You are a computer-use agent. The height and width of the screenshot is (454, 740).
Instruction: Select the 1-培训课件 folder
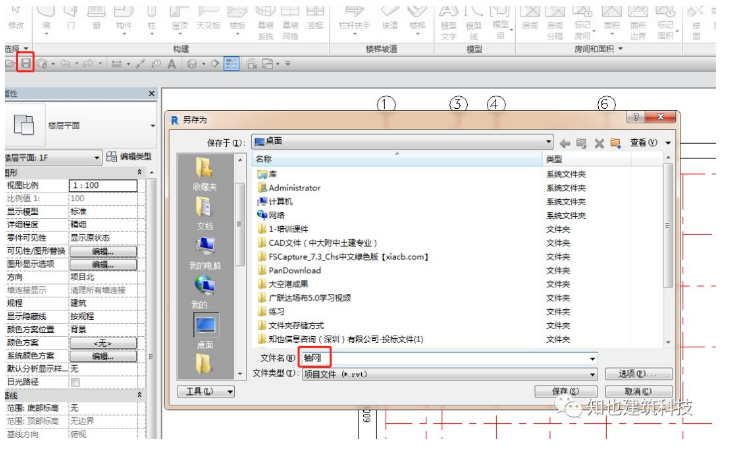point(283,229)
